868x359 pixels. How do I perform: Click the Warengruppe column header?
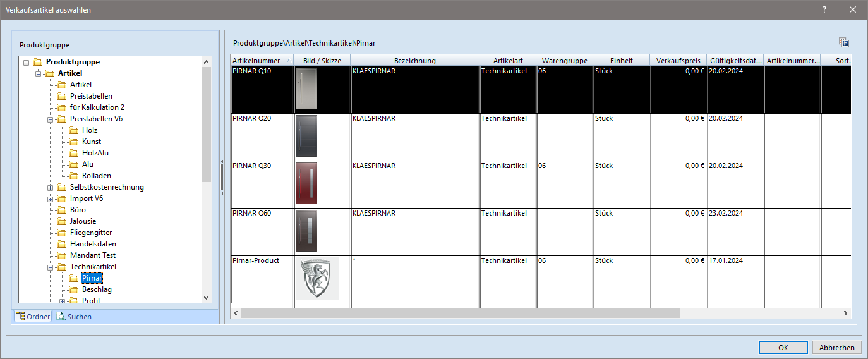[565, 61]
